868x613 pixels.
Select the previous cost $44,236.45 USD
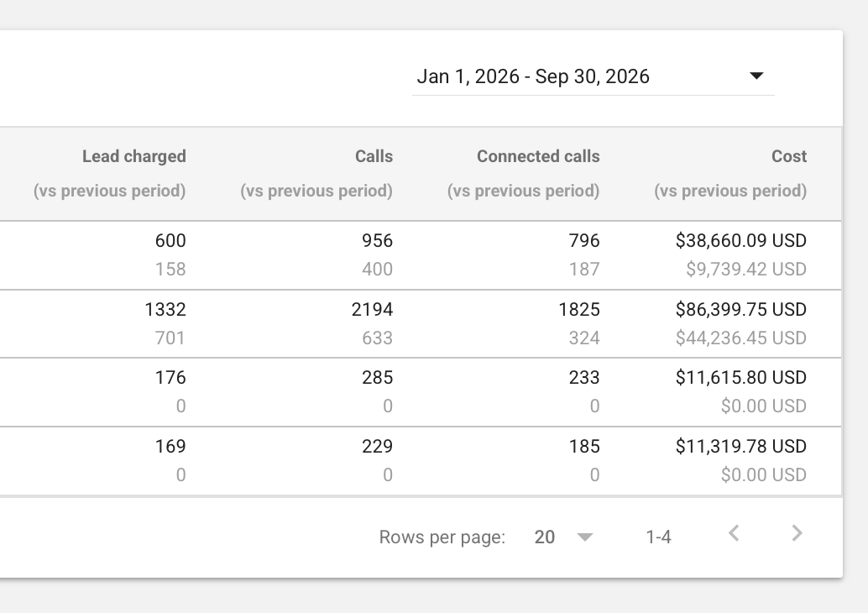740,338
